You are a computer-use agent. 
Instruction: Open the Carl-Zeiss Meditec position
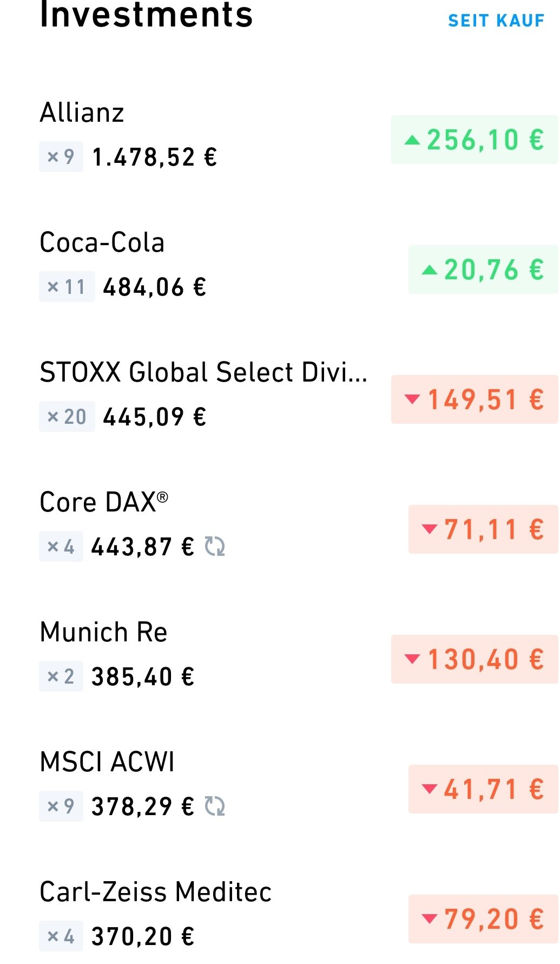(156, 892)
